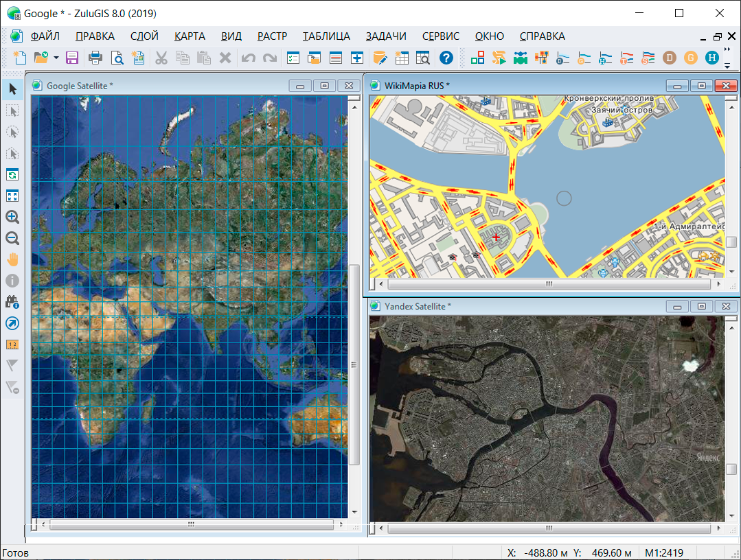
Task: Select the Zoom In magnifier tool
Action: (x=12, y=217)
